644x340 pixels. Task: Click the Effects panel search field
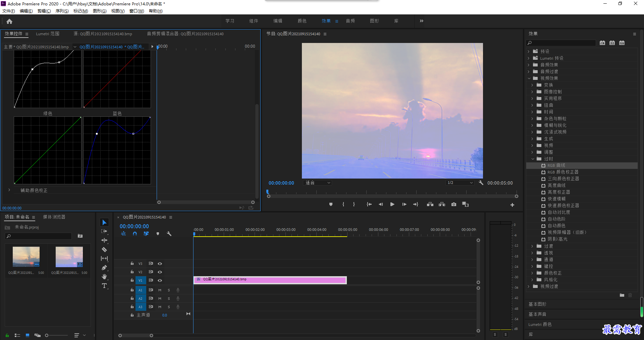pyautogui.click(x=561, y=43)
